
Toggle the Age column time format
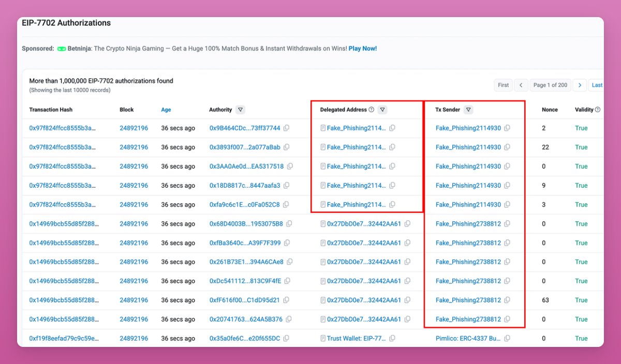point(166,110)
